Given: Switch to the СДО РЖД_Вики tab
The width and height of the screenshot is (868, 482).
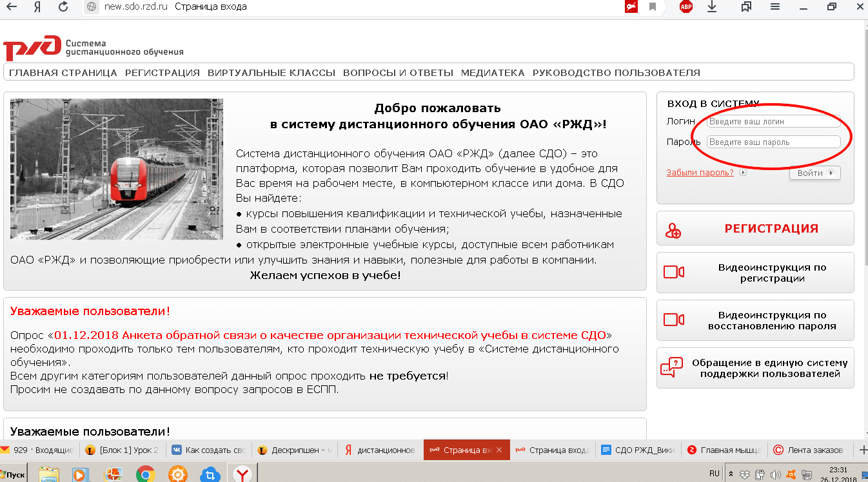Looking at the screenshot, I should tap(638, 450).
